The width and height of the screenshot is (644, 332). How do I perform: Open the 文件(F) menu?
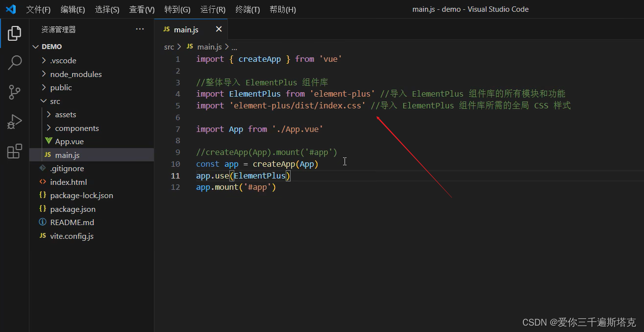coord(38,9)
